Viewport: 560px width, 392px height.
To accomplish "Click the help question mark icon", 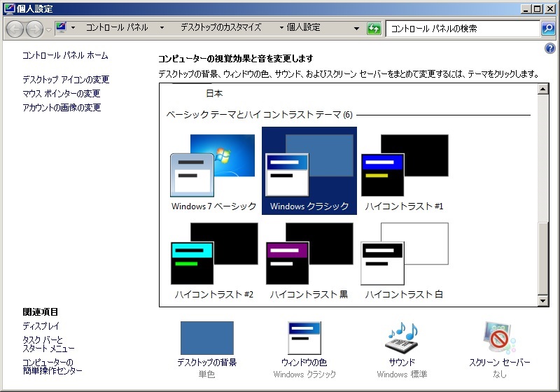I will 550,48.
